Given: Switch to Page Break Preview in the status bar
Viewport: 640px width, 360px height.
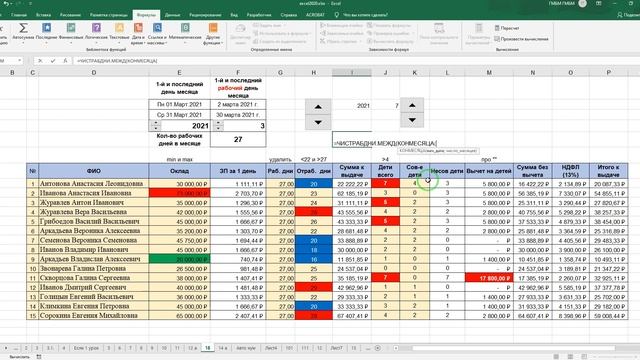Looking at the screenshot, I should click(584, 356).
